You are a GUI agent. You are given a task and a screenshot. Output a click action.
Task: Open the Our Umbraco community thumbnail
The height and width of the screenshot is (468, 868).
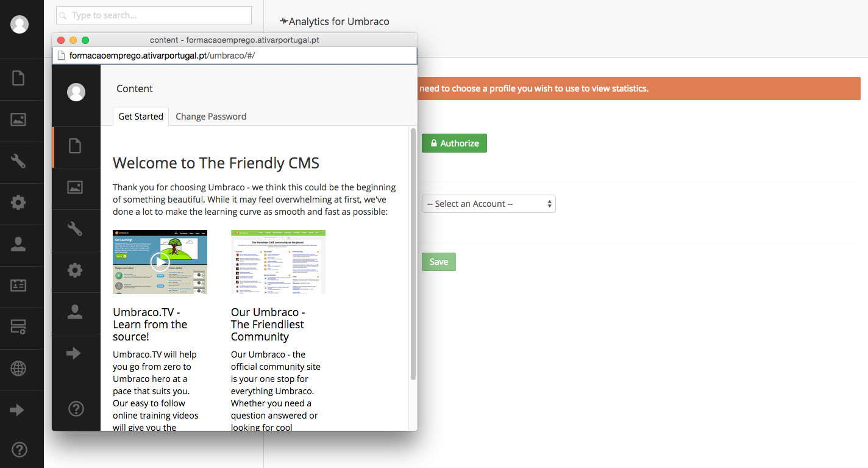278,262
